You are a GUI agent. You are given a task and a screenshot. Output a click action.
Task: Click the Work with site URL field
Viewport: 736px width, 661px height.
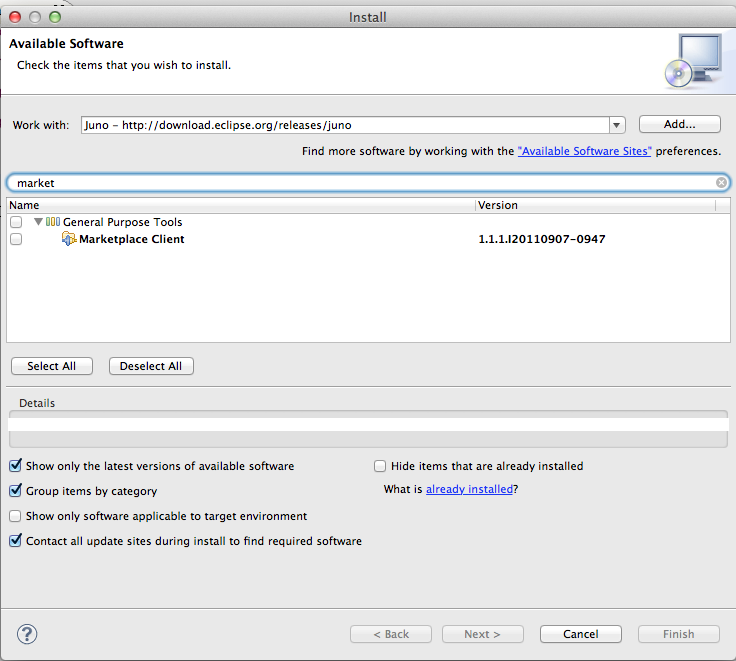[345, 125]
